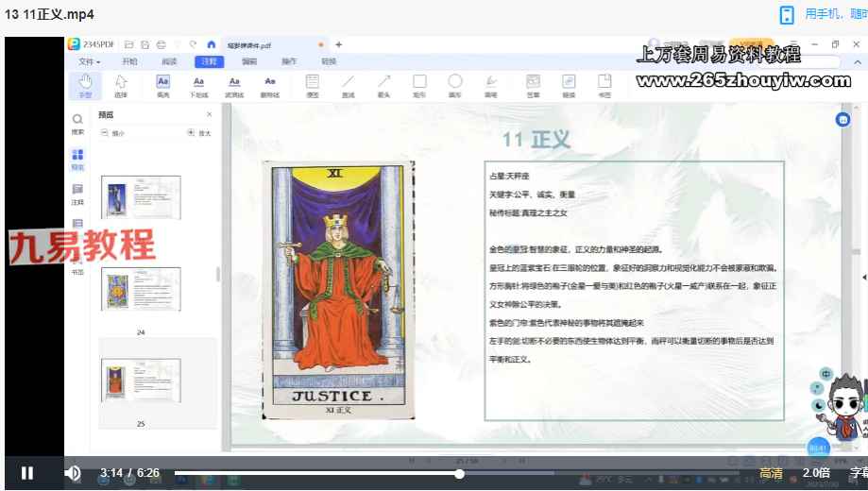This screenshot has width=868, height=491.
Task: Switch to the 阅读 ribbon tab
Action: [x=169, y=61]
